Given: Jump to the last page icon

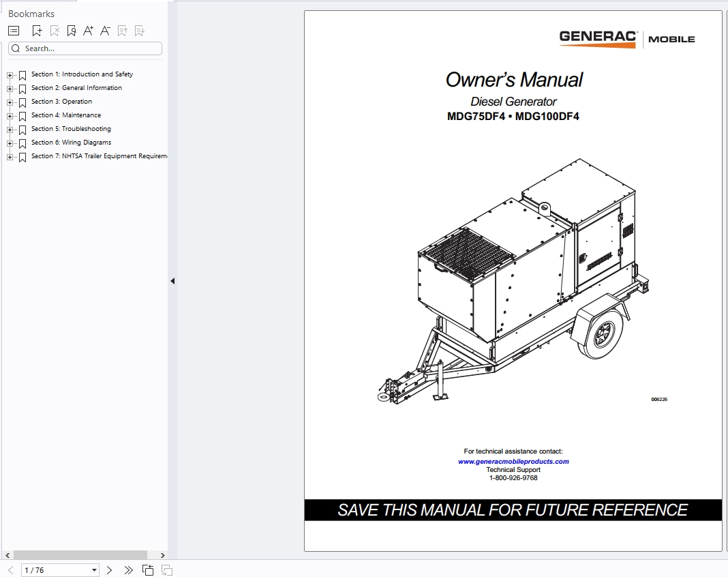Looking at the screenshot, I should pos(129,569).
